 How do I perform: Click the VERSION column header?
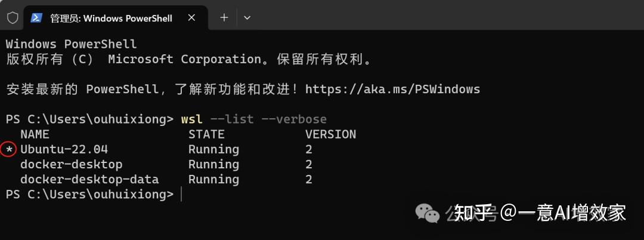pos(330,134)
